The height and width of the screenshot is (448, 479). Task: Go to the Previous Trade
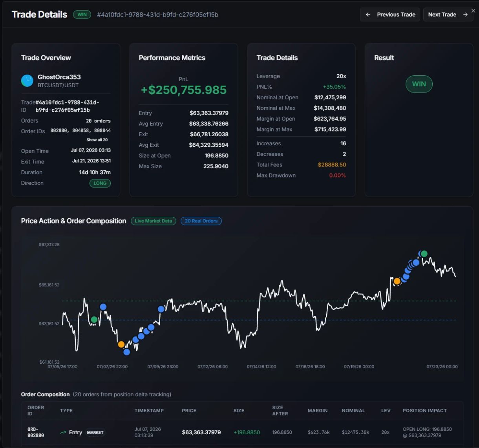click(x=390, y=15)
